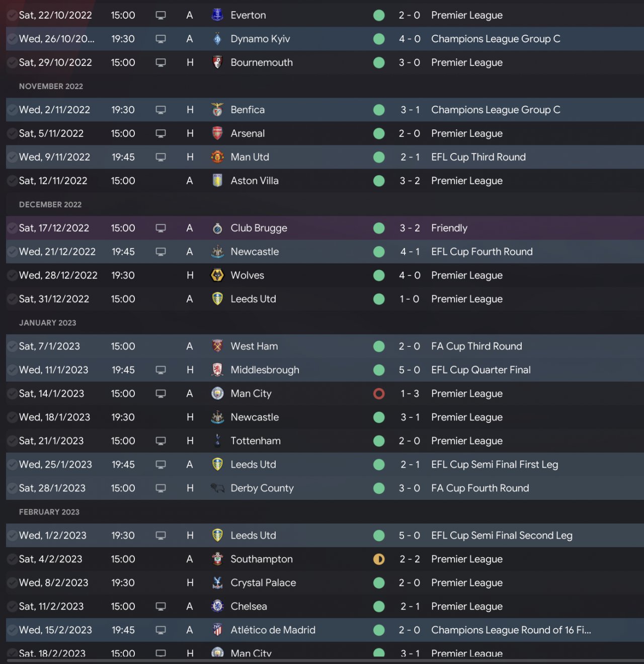Open the Club Brugge team name link
Image resolution: width=644 pixels, height=664 pixels.
[x=259, y=228]
